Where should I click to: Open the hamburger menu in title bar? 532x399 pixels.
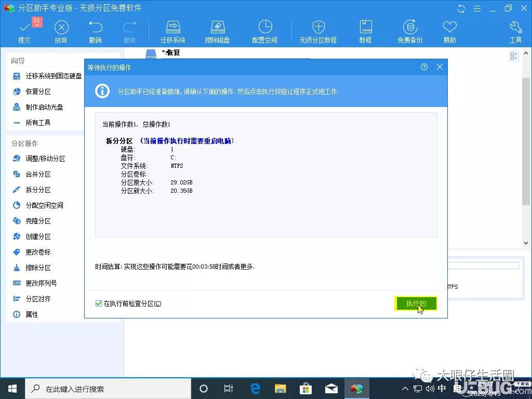(x=477, y=9)
